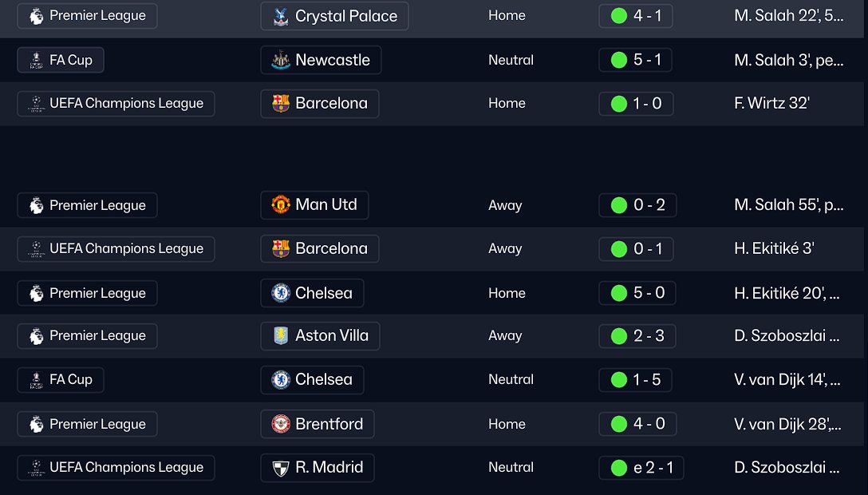Click the R. Madrid crest icon
Screen dimensions: 868x495
pos(281,468)
